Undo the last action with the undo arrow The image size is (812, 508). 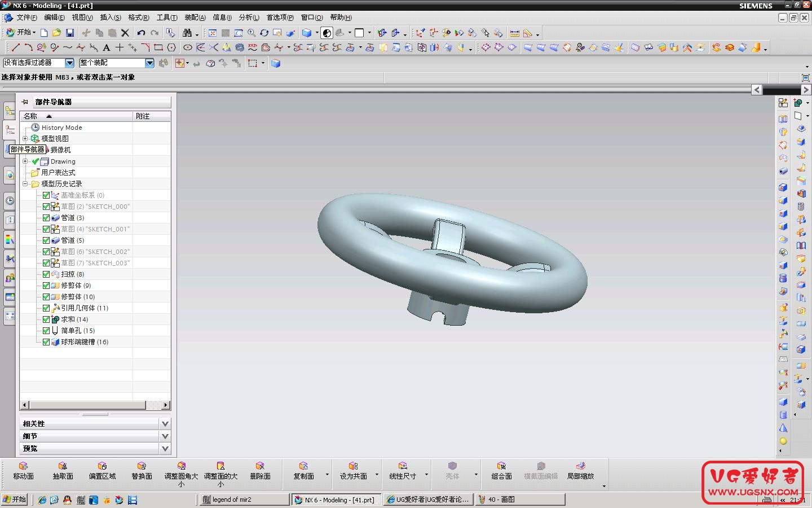point(141,33)
